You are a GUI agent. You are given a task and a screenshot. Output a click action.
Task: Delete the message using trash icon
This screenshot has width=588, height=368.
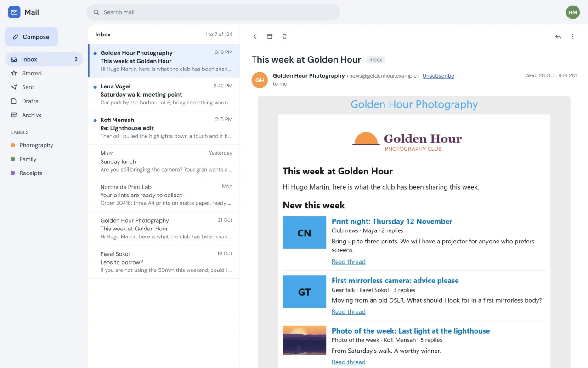tap(284, 36)
